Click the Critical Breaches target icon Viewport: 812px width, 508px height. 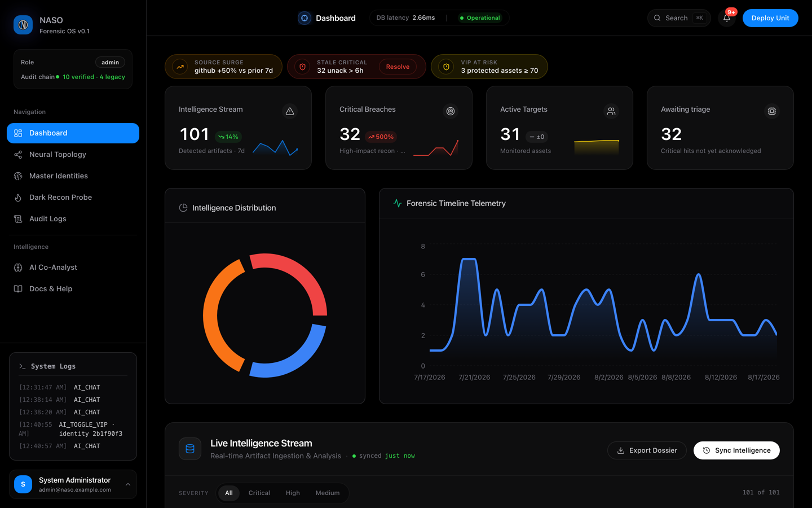click(451, 111)
